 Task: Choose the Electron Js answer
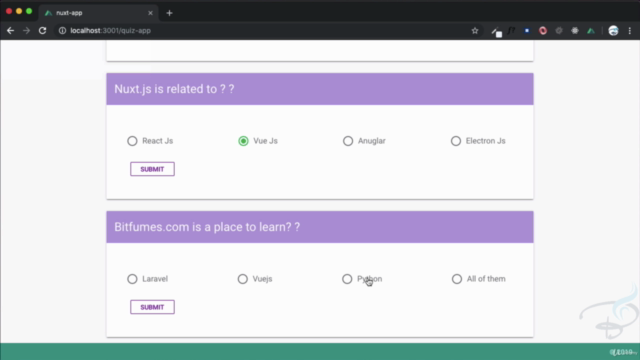(x=478, y=141)
